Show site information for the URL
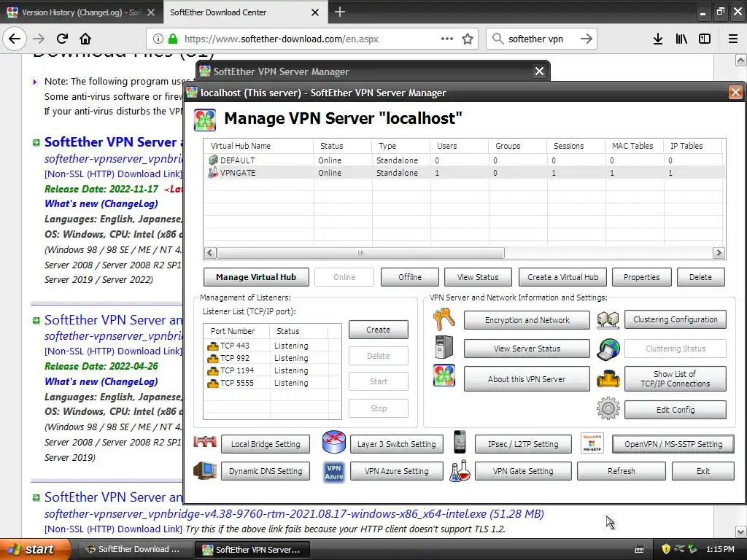 click(158, 39)
